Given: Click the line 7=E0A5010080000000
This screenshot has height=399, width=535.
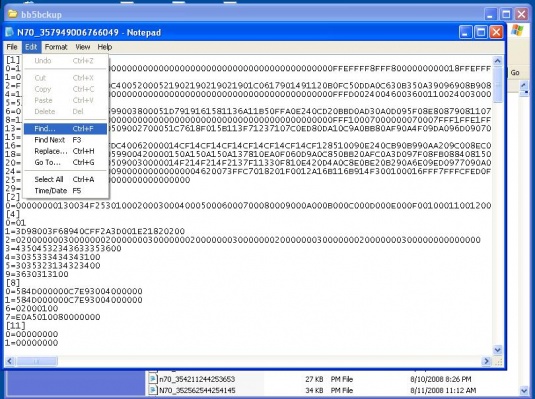Looking at the screenshot, I should 53,317.
